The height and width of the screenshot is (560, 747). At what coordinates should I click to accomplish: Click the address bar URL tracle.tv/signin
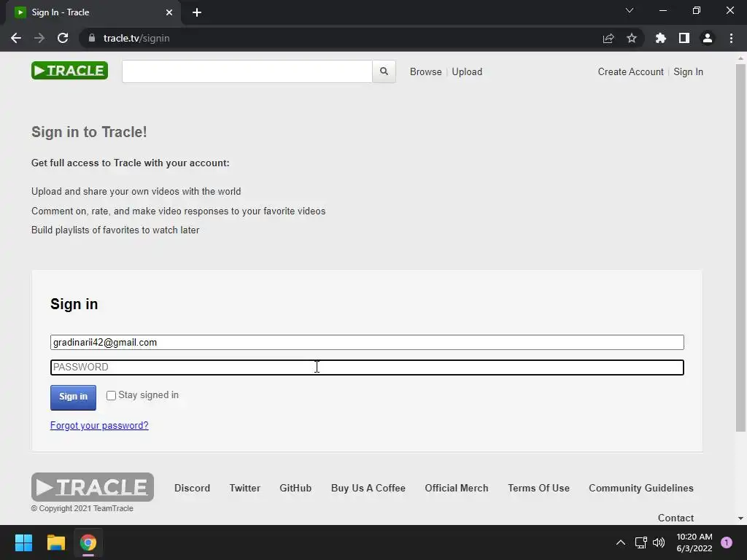pos(136,38)
